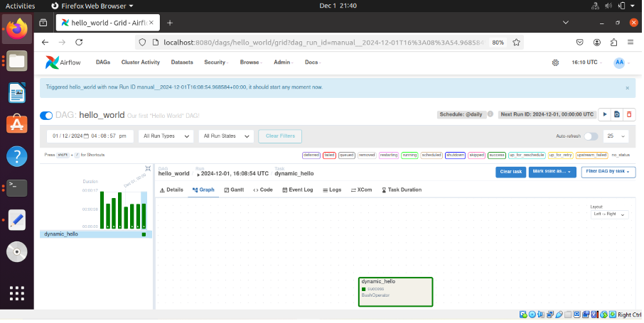Click the hello_world breadcrumb link
The width and height of the screenshot is (644, 323).
(x=173, y=174)
